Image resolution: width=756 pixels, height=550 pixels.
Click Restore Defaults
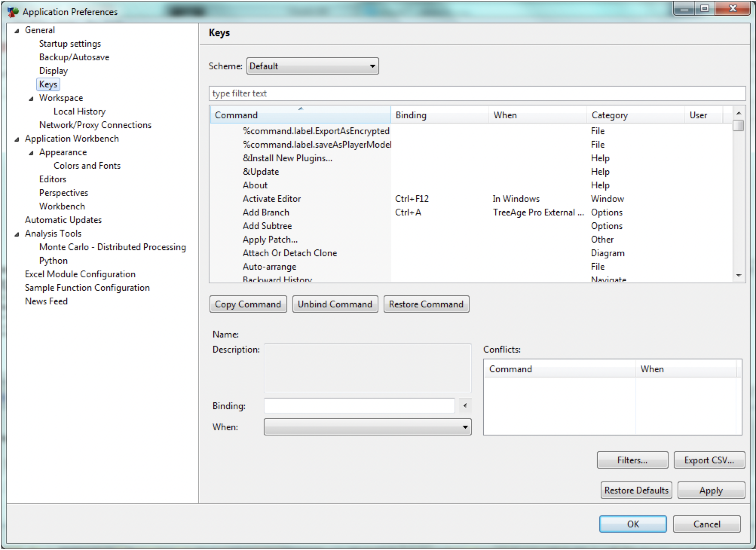point(636,490)
